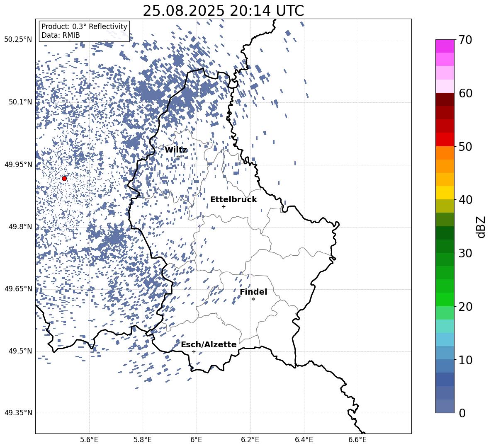Viewport: 491px width, 448px height.
Task: Click the 30 dBZ colorbar tick label
Action: point(465,253)
